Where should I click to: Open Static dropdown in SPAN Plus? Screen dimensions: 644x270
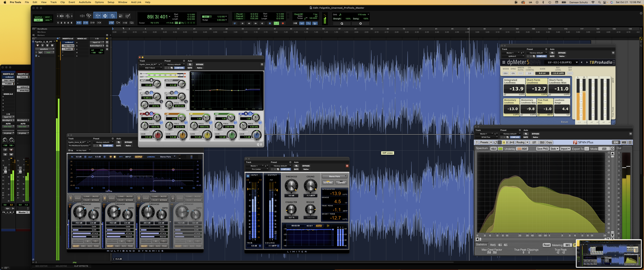(554, 149)
